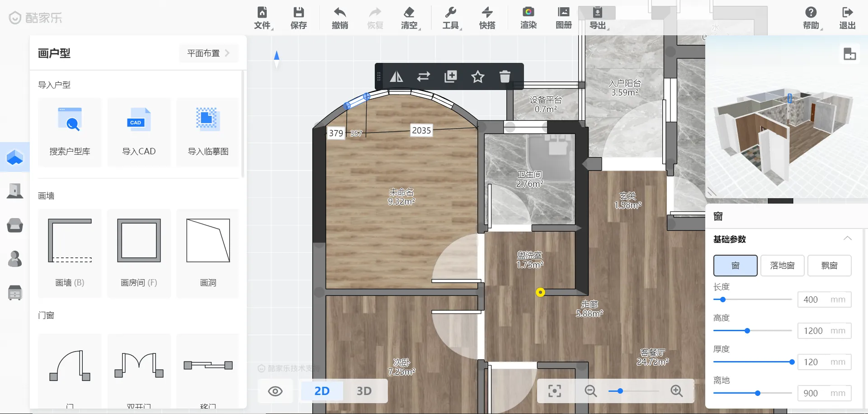868x414 pixels.
Task: Toggle the eye visibility button
Action: [275, 391]
